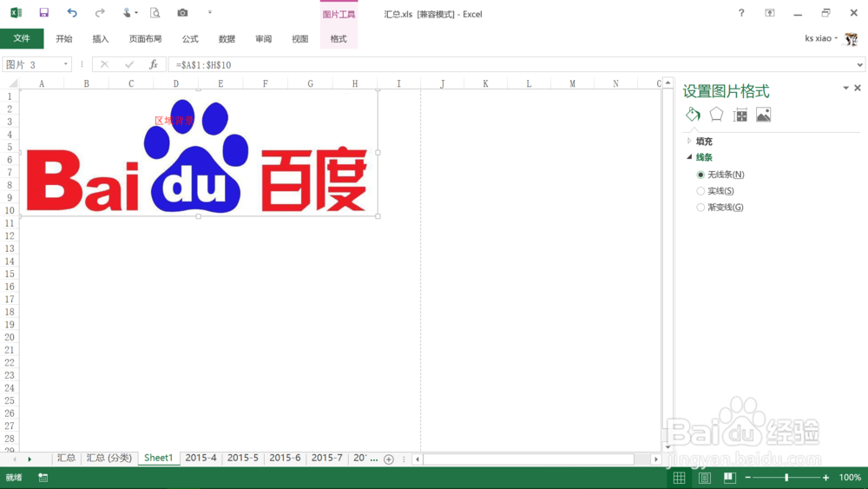Screen dimensions: 868x489
Task: Click horizontal scrollbar right arrow
Action: (656, 459)
